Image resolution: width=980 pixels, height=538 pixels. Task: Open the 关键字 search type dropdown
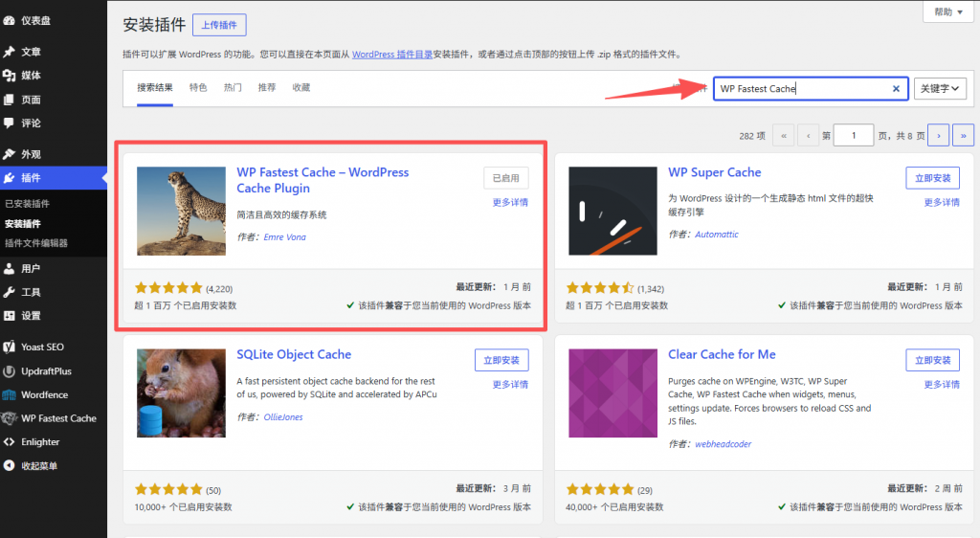pos(940,89)
